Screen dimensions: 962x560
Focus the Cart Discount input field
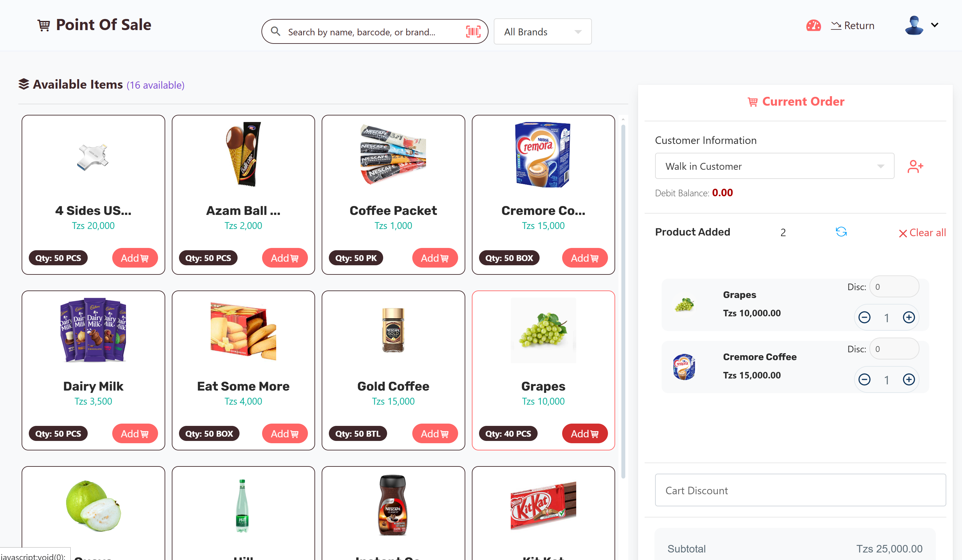tap(800, 490)
